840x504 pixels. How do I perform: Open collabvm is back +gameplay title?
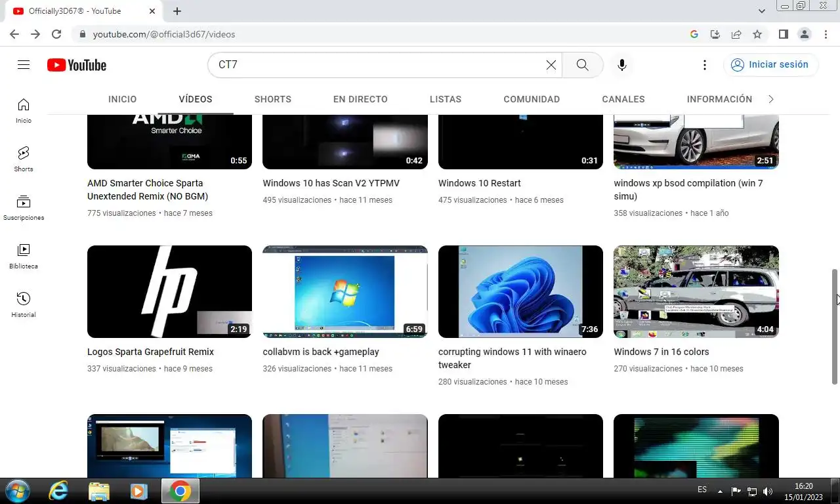[321, 352]
